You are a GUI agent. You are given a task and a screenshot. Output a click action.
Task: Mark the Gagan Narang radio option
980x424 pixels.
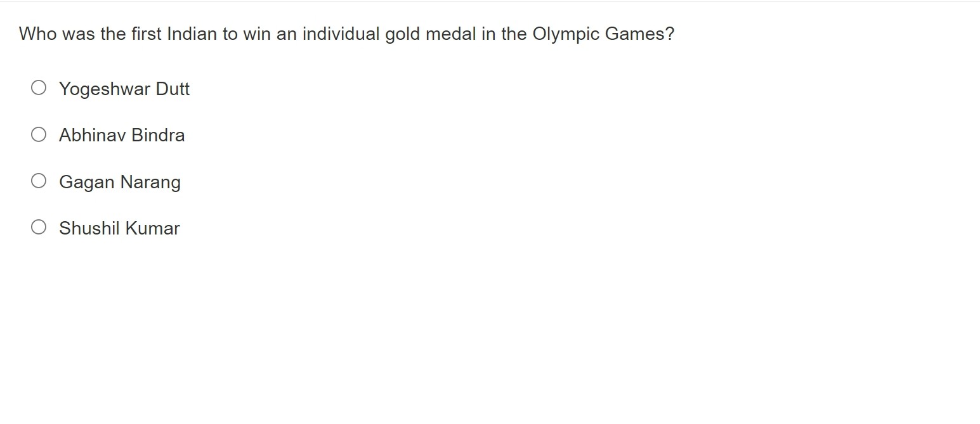point(39,181)
